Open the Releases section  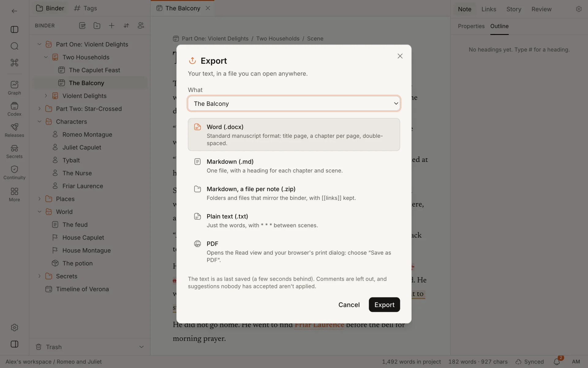14,130
